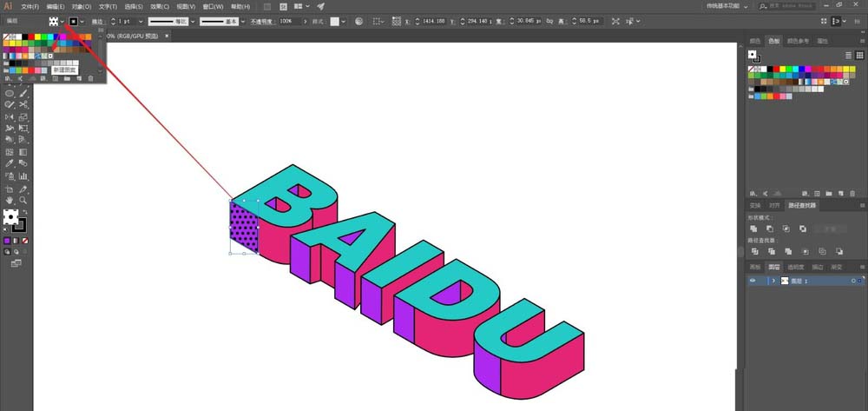This screenshot has height=411, width=868.
Task: Click the rocket GPU performance icon
Action: 320,7
